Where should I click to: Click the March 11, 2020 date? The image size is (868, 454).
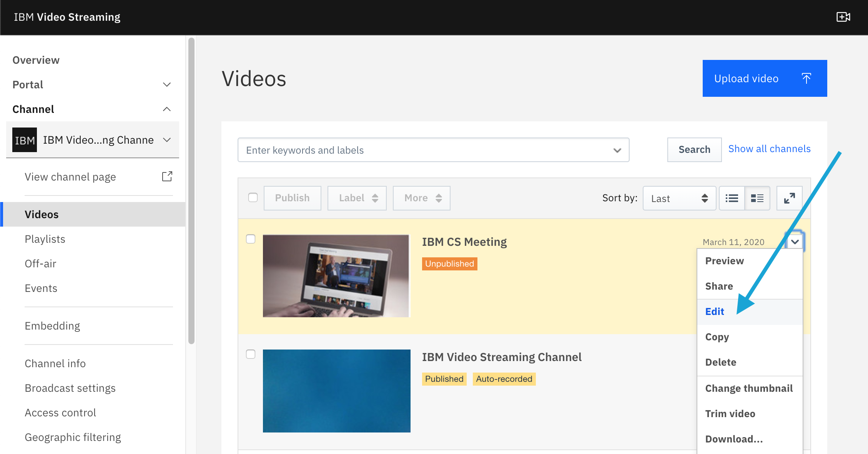733,242
